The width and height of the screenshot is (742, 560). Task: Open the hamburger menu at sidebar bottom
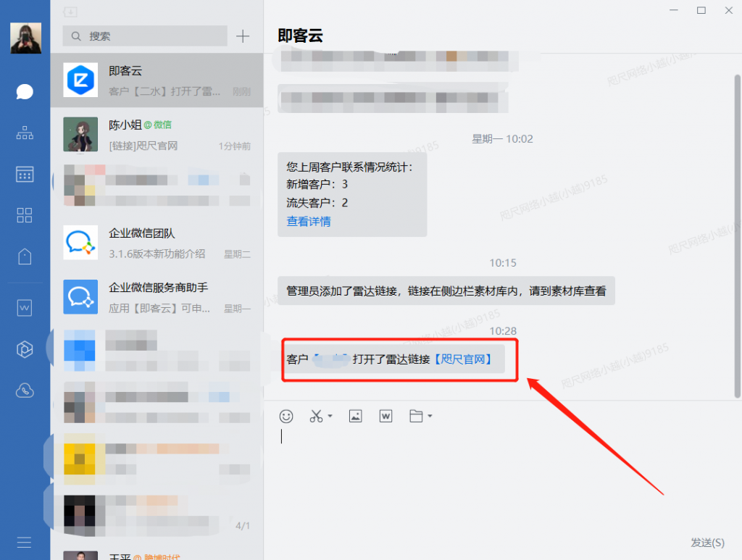(x=24, y=542)
